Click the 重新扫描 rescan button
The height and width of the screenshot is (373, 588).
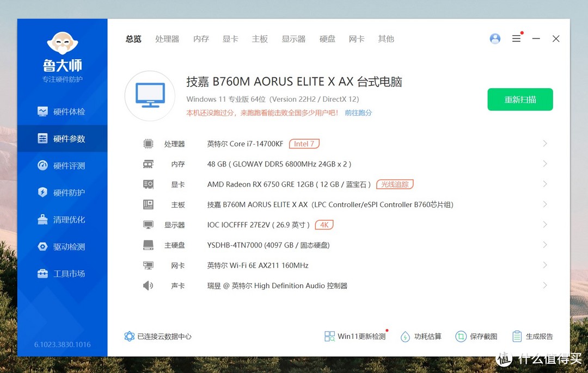pos(520,100)
